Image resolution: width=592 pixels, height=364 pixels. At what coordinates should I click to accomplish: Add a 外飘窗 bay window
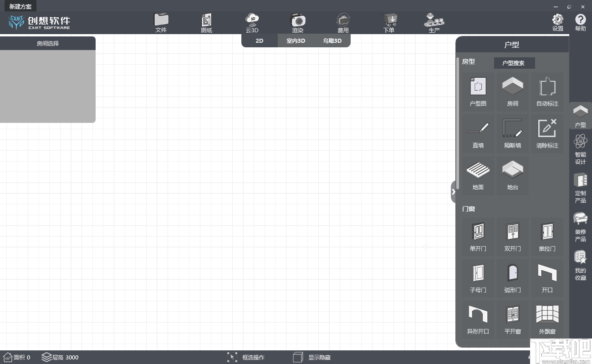pos(547,319)
